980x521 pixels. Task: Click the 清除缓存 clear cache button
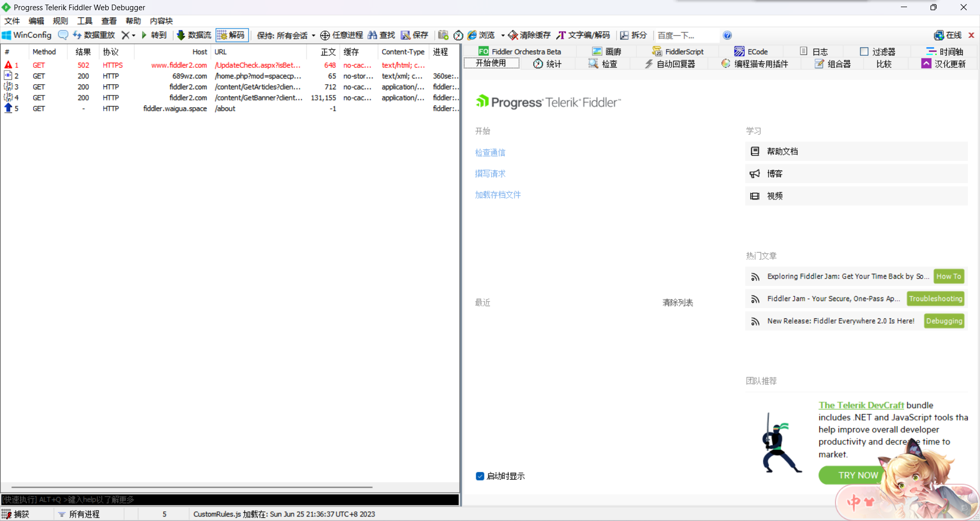pos(529,35)
